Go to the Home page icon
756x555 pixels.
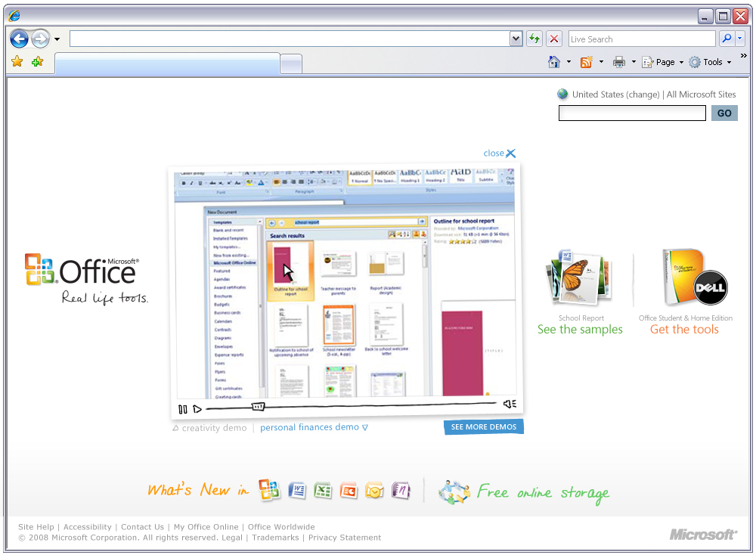tap(554, 62)
